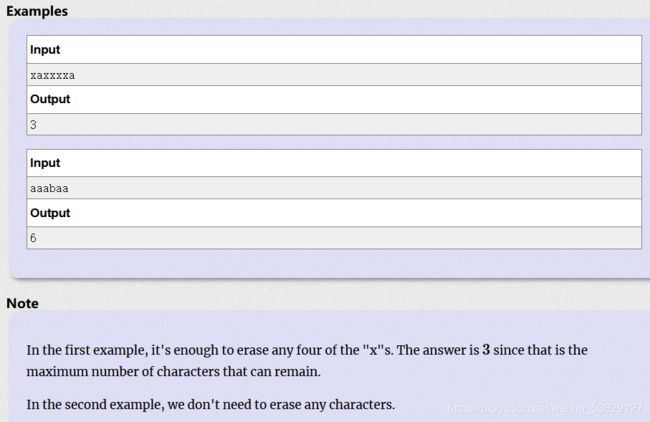Click the Note heading
This screenshot has width=650, height=422.
coord(22,303)
